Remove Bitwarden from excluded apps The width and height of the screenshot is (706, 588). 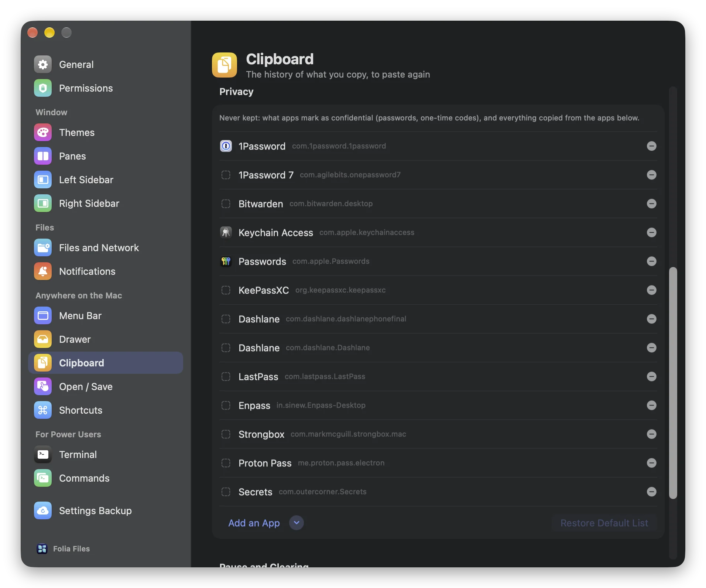652,204
